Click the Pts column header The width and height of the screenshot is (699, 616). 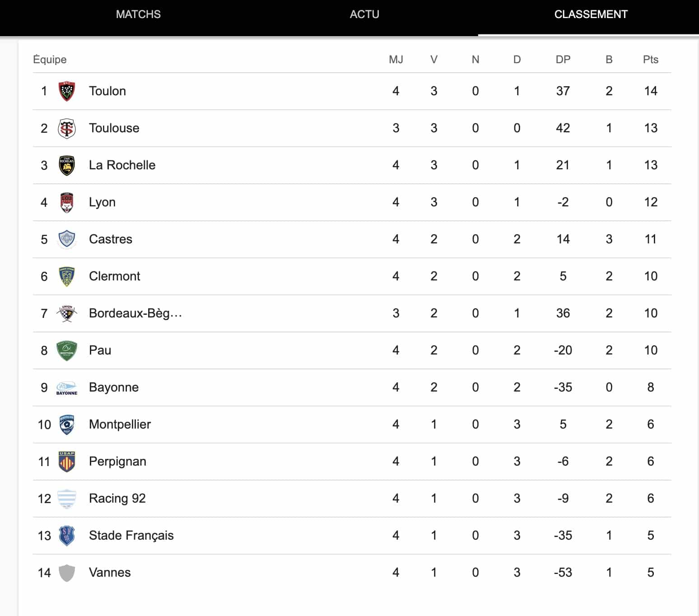point(651,60)
